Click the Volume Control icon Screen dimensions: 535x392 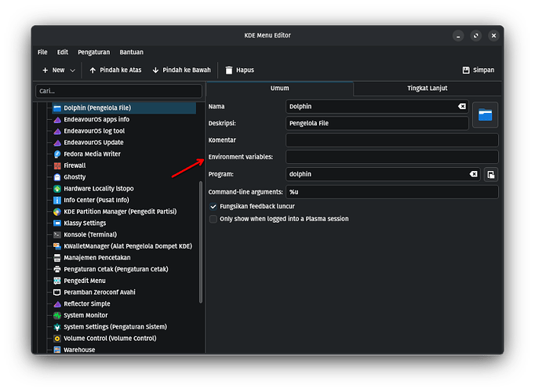(57, 339)
